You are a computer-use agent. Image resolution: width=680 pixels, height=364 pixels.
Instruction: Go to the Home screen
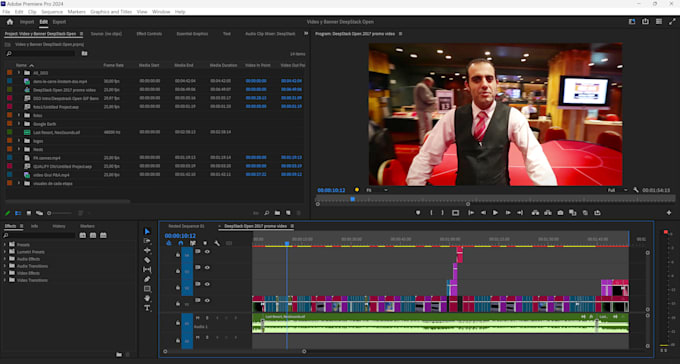tap(10, 22)
